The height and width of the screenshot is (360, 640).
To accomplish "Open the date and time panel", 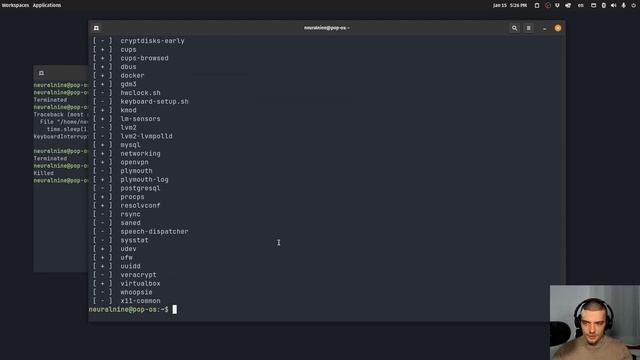I will tap(510, 5).
